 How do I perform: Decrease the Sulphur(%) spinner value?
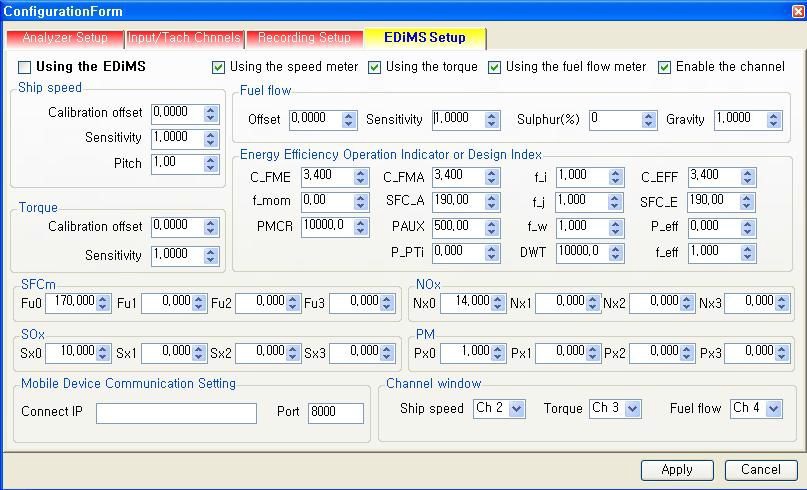click(650, 124)
